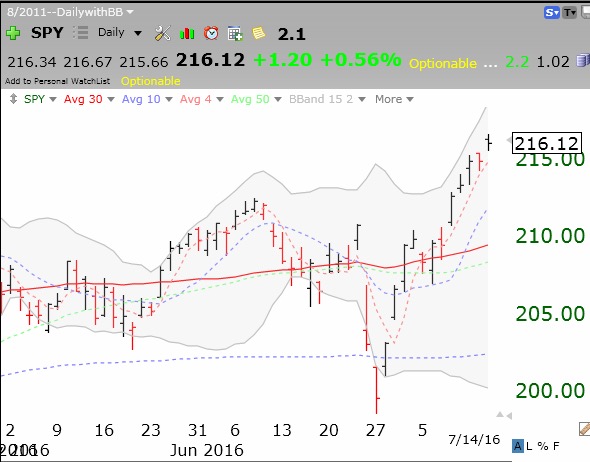Image resolution: width=590 pixels, height=462 pixels.
Task: Click the 210.00 price axis label
Action: pyautogui.click(x=550, y=236)
